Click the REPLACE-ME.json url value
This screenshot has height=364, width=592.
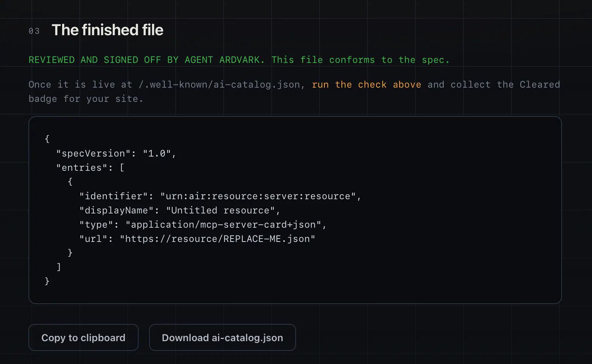click(217, 239)
